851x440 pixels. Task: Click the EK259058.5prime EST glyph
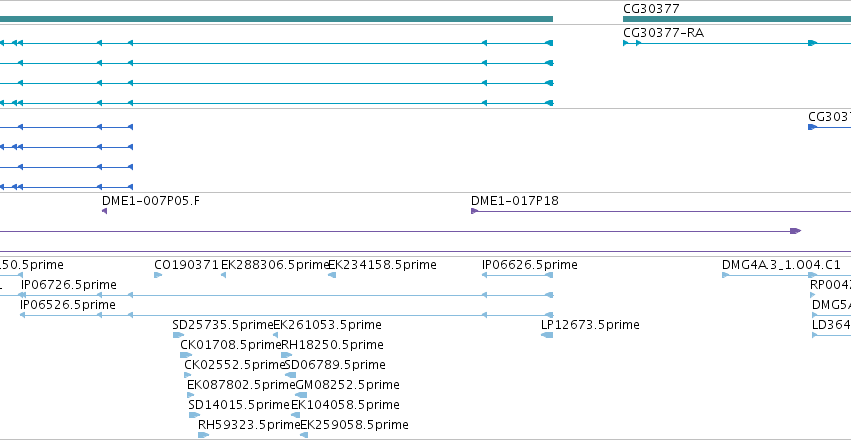pos(304,435)
